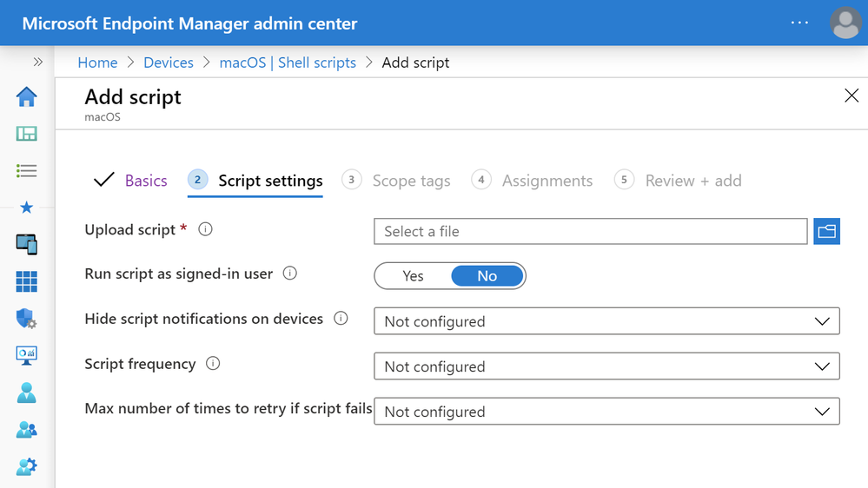
Task: Open Devices sidebar icon
Action: click(x=27, y=244)
